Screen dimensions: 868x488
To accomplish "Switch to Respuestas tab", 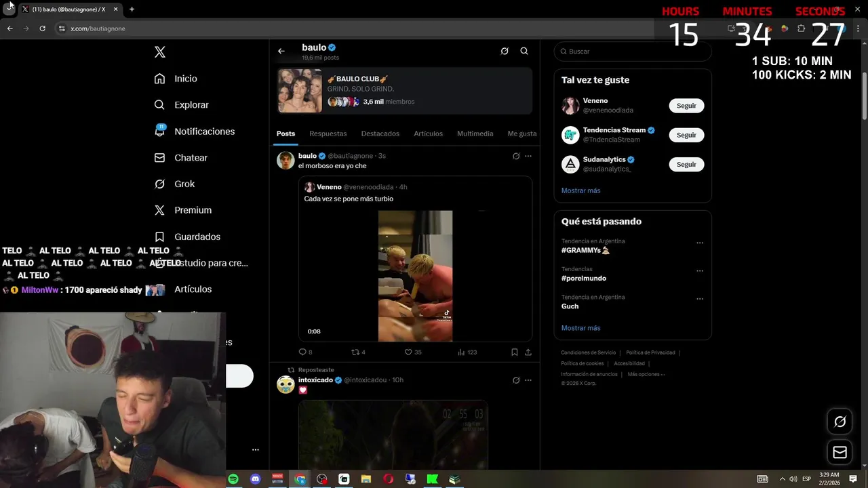I will [328, 134].
